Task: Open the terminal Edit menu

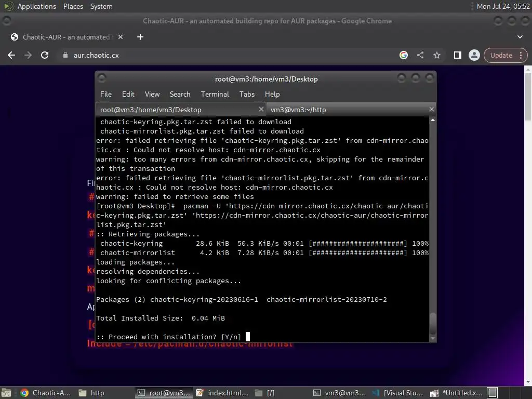Action: [128, 95]
